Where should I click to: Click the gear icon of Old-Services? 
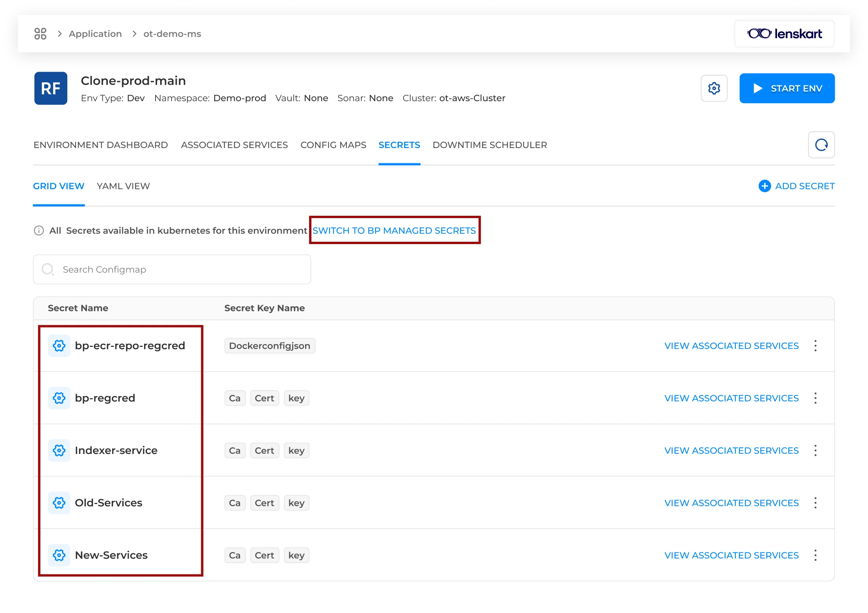point(59,503)
